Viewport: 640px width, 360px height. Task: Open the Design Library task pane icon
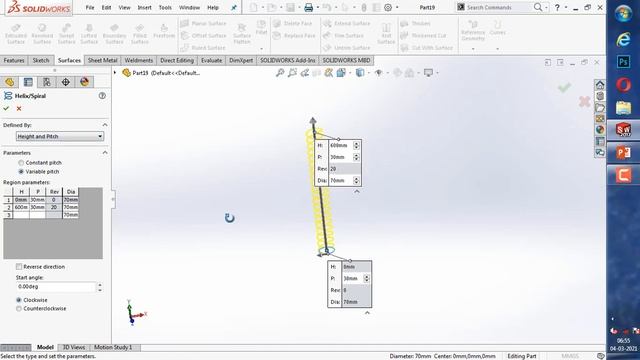(600, 96)
